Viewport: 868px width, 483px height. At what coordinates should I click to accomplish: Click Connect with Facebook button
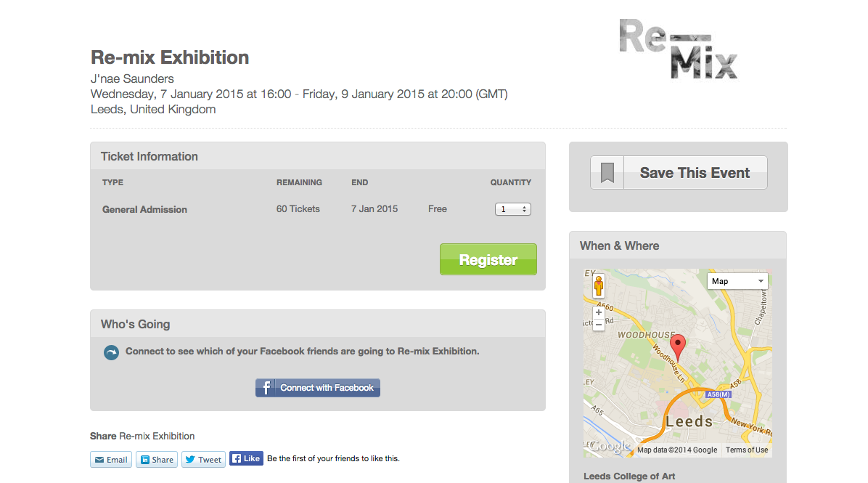(318, 388)
